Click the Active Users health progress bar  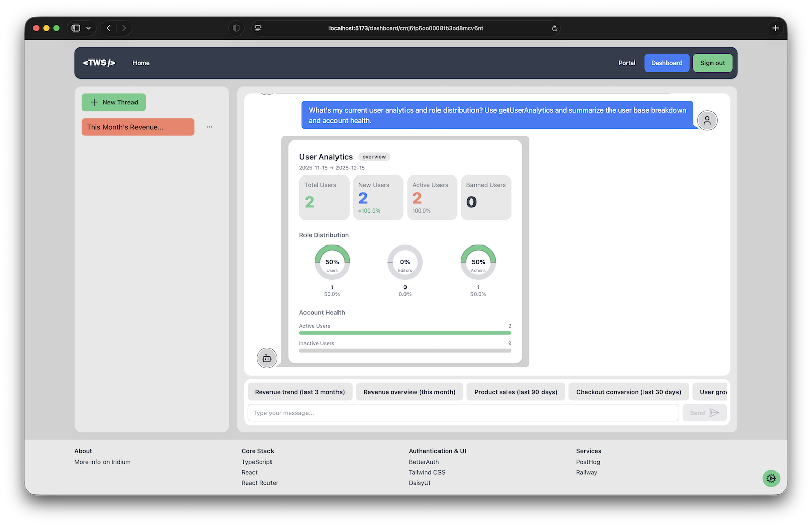[404, 333]
